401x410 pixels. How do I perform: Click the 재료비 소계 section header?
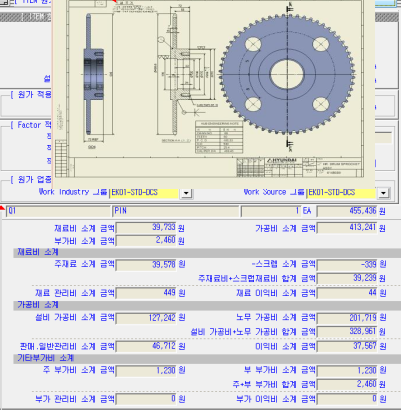pyautogui.click(x=207, y=252)
